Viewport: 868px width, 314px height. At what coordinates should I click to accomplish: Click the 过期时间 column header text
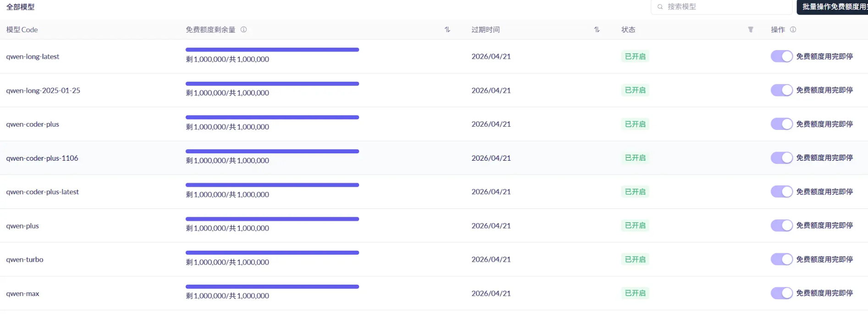[x=486, y=29]
